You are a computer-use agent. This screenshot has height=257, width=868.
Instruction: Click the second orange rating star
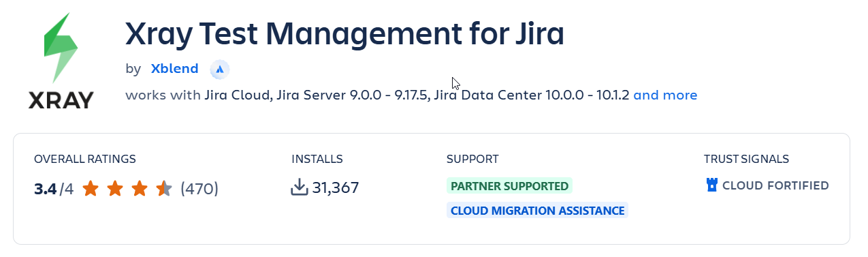click(x=115, y=188)
